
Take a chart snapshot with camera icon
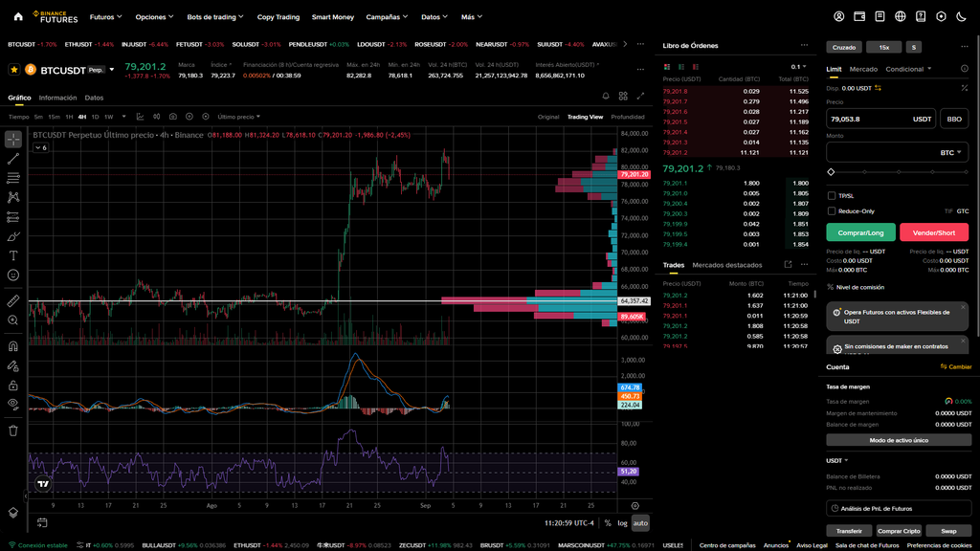tap(172, 117)
